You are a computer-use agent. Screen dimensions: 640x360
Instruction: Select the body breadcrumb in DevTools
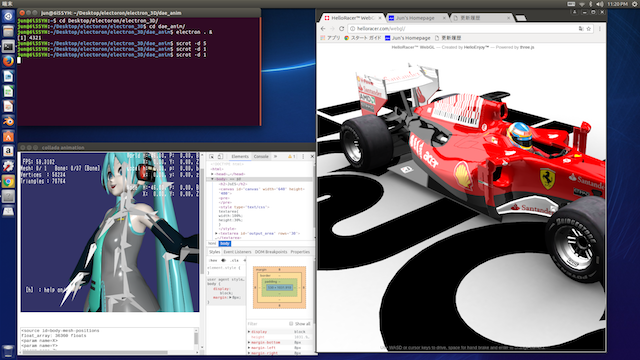point(225,244)
